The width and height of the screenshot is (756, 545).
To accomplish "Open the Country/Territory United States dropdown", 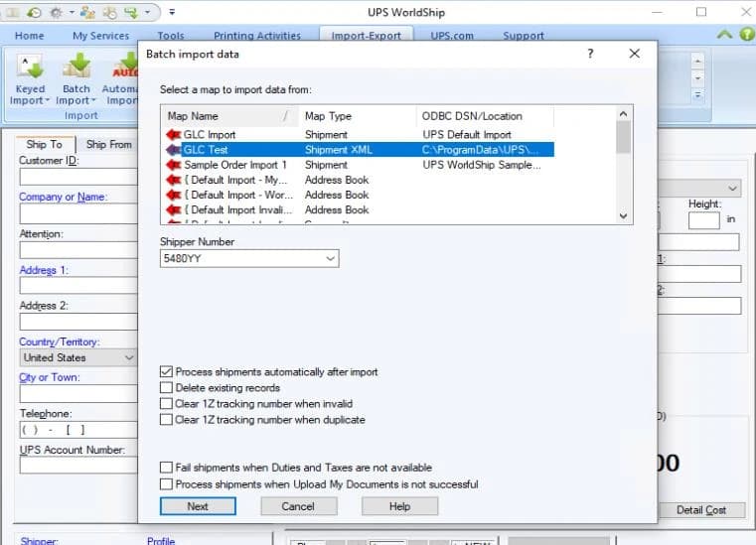I will coord(129,357).
